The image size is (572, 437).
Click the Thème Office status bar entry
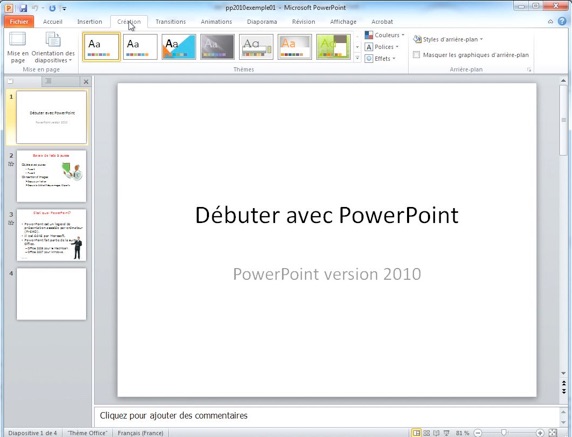click(88, 433)
